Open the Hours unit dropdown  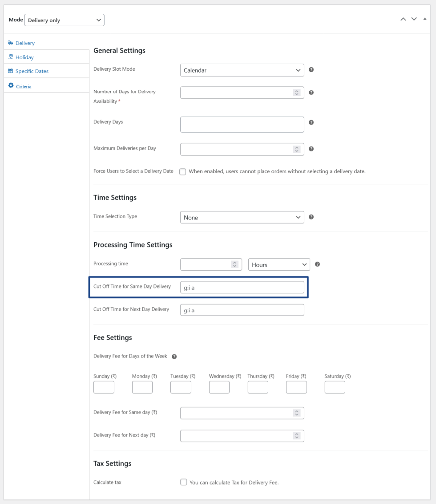(x=279, y=264)
